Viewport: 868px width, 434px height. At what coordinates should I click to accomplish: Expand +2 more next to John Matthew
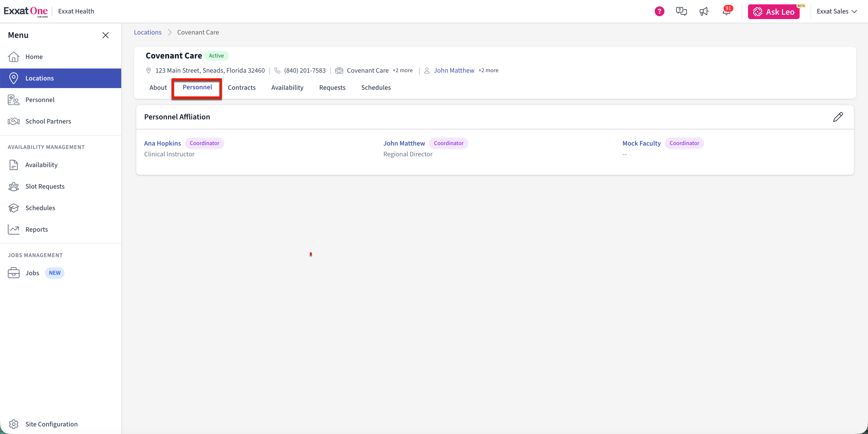488,70
